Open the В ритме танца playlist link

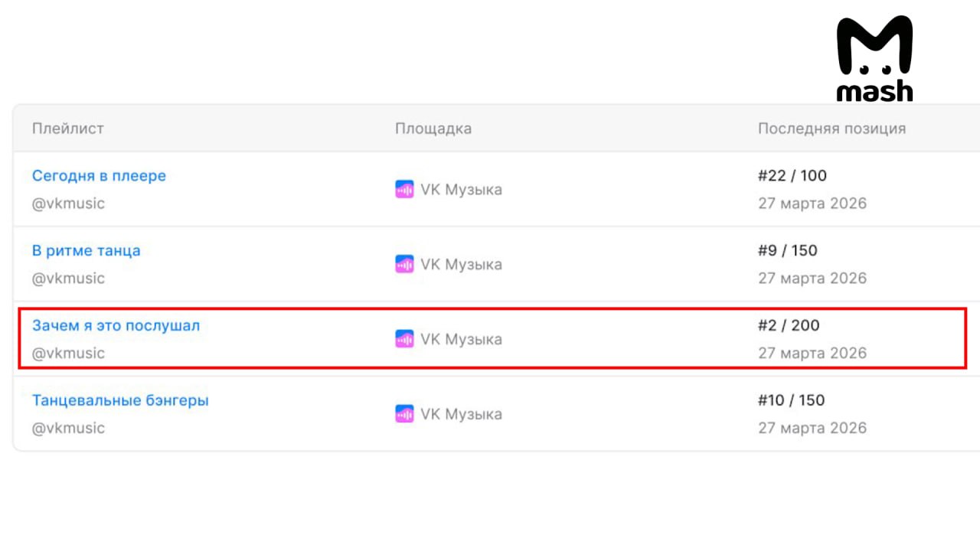[x=86, y=251]
